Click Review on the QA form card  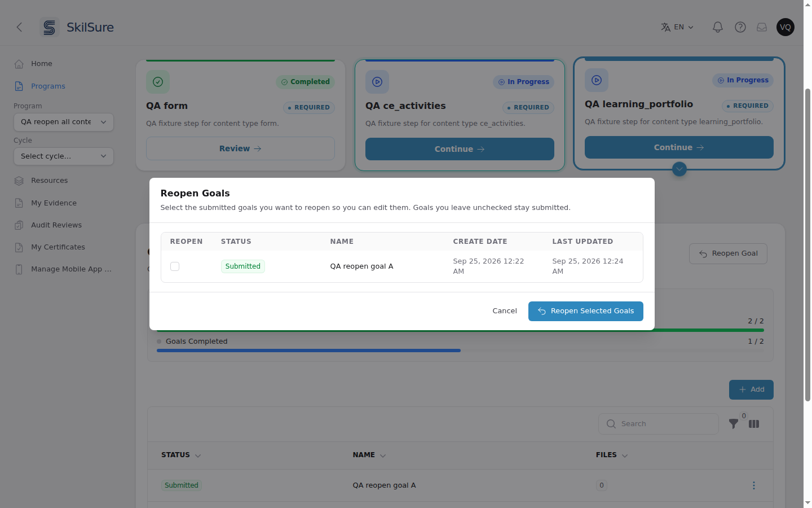coord(240,148)
